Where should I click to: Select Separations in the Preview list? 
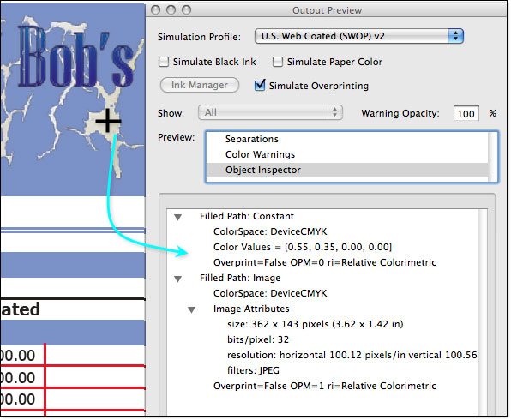251,139
